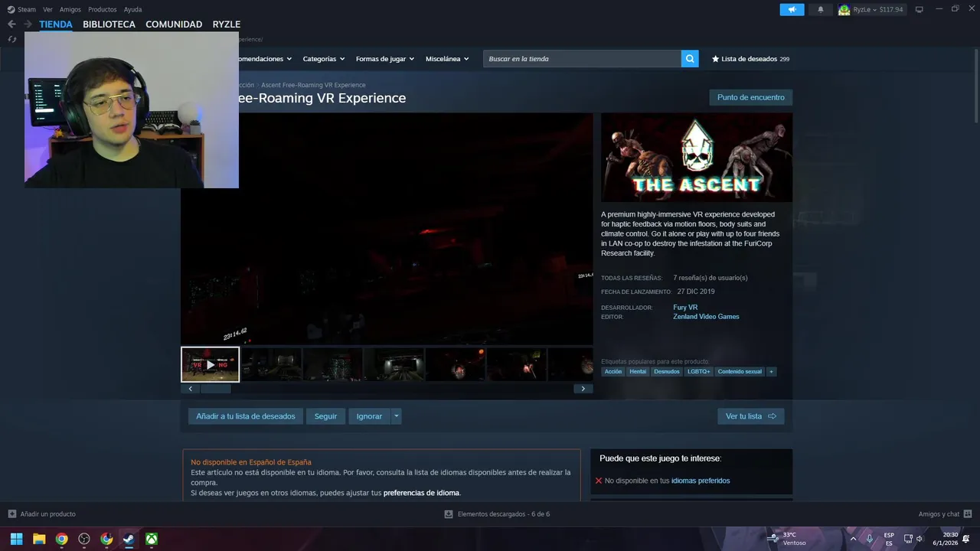Open Xbox app from taskbar
This screenshot has height=551, width=980.
click(152, 539)
